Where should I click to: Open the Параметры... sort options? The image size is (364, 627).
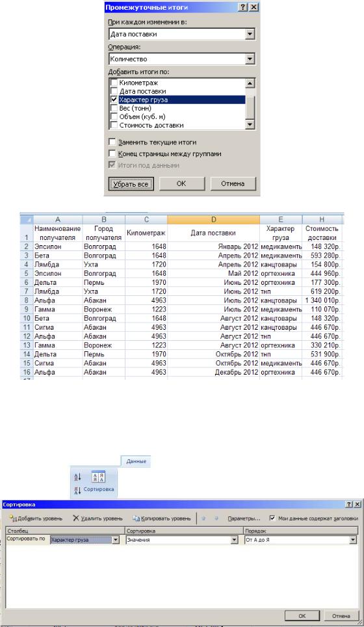pos(244,518)
